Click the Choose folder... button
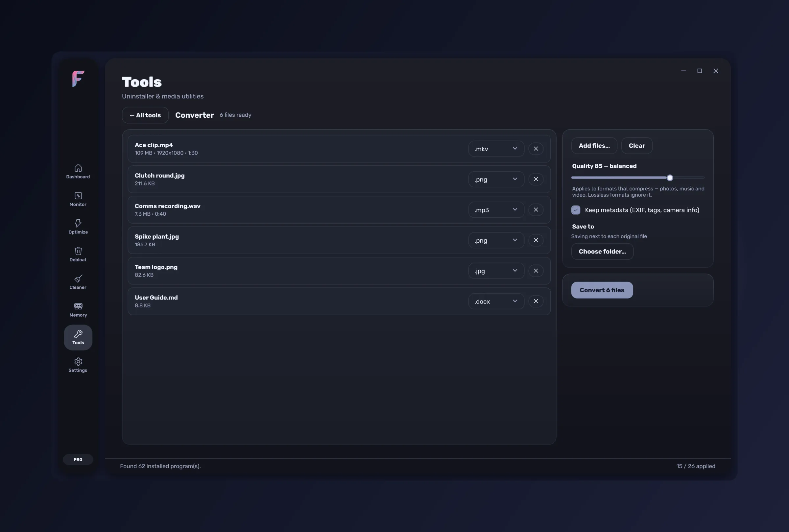The height and width of the screenshot is (532, 789). pos(602,252)
